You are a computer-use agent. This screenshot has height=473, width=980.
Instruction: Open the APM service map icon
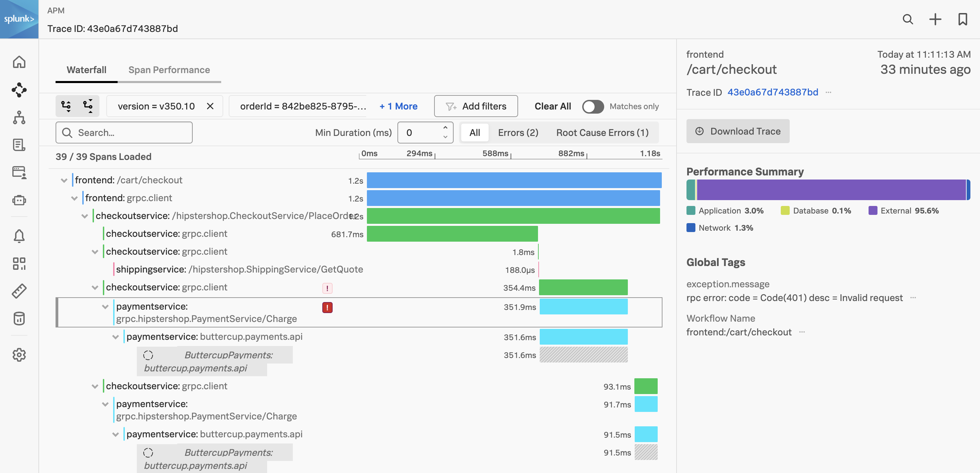[19, 90]
